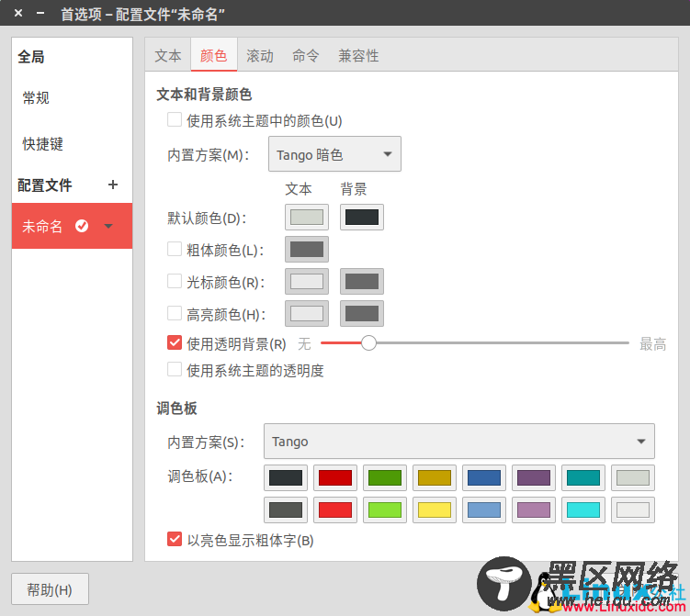Enable 使用系统主题中的颜色 checkbox

(175, 120)
